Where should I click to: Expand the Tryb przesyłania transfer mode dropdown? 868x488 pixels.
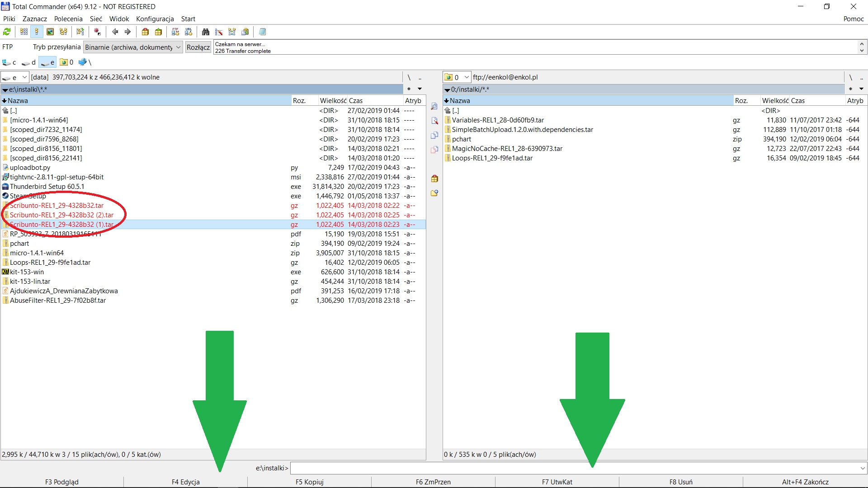click(x=178, y=47)
